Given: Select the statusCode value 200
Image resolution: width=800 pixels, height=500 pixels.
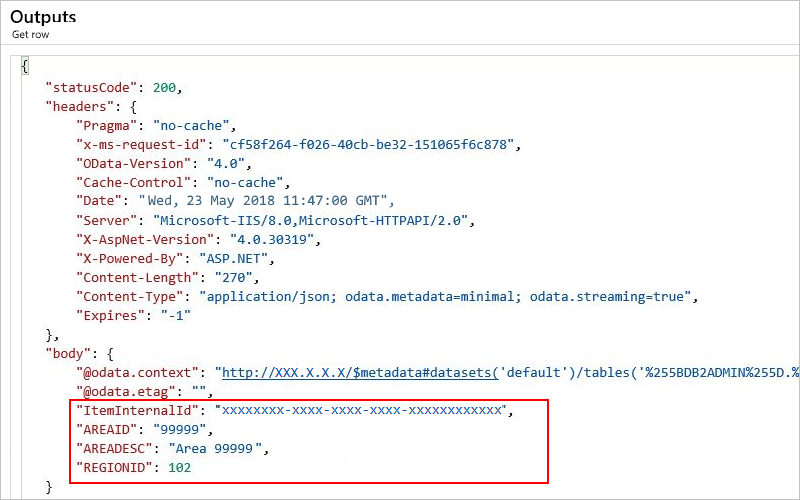Looking at the screenshot, I should tap(164, 88).
